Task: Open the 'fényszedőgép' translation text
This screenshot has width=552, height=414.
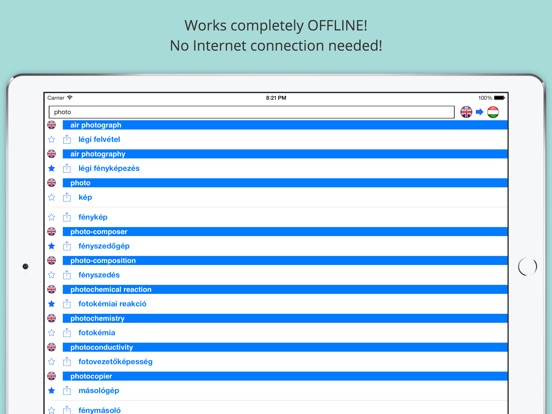Action: tap(104, 246)
